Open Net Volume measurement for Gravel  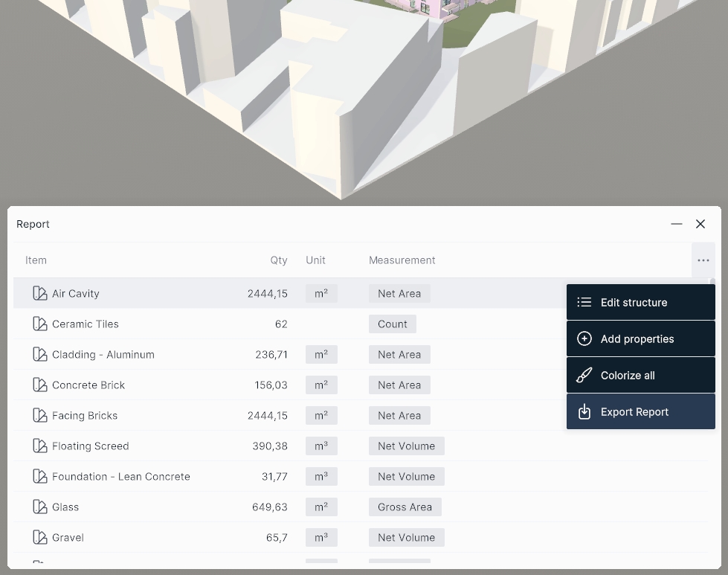(406, 537)
